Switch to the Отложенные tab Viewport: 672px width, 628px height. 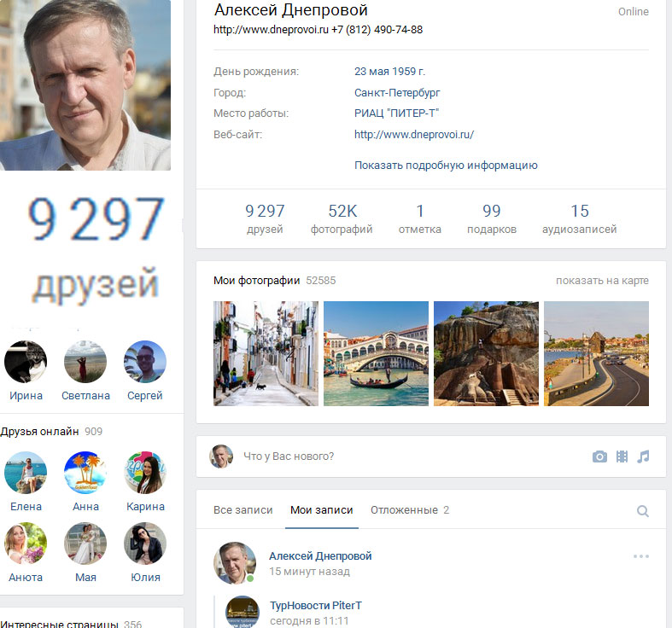410,510
